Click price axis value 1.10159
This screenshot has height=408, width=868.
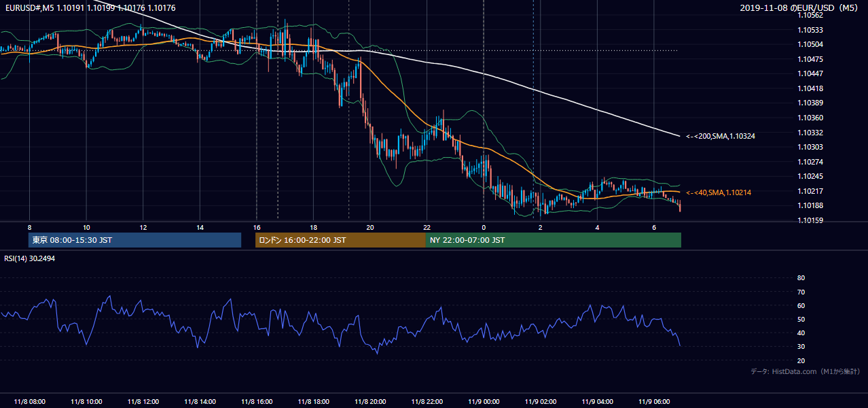coord(810,220)
